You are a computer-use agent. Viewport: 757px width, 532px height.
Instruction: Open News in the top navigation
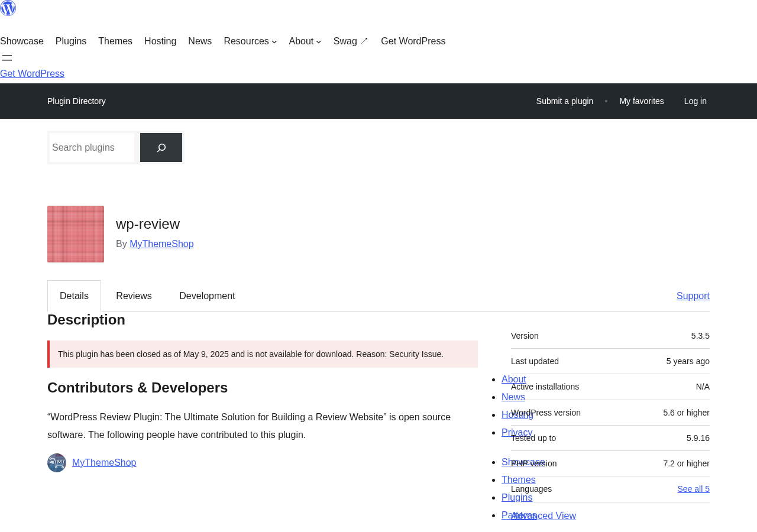(x=200, y=41)
